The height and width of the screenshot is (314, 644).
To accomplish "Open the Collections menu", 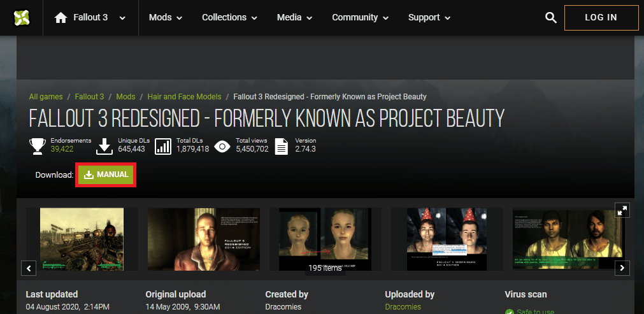I will 229,18.
